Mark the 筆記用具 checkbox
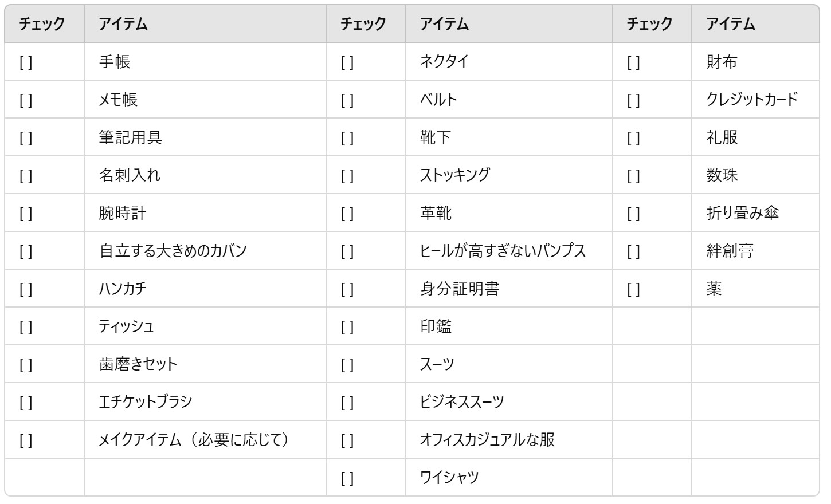The height and width of the screenshot is (504, 831). [x=26, y=138]
